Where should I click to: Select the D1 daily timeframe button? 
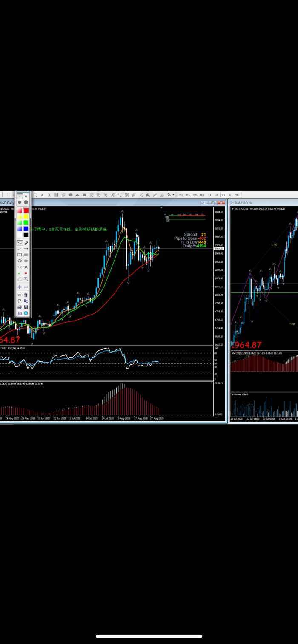223,195
